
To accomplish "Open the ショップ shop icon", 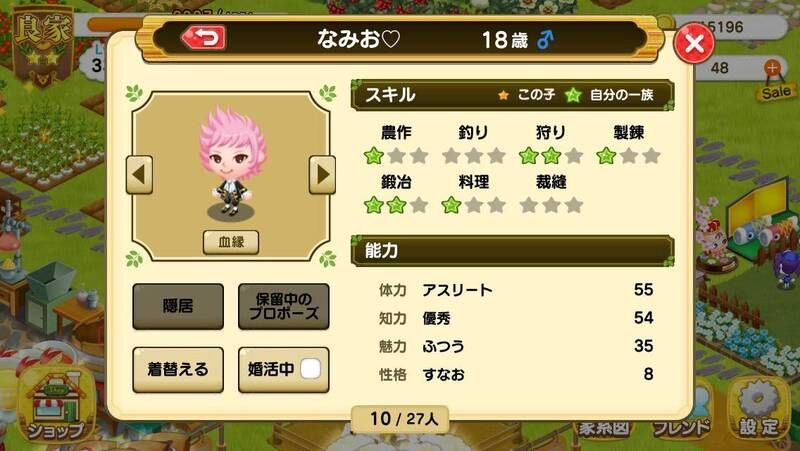I will pos(56,404).
